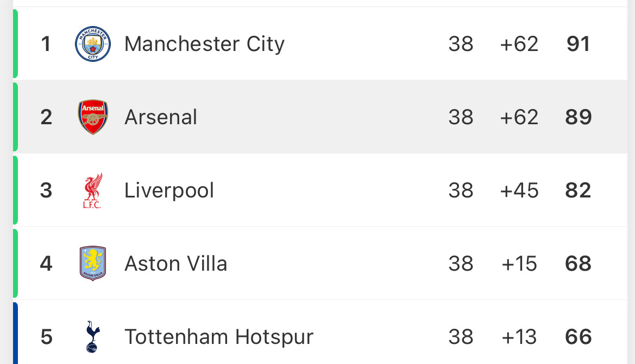
Task: Click the Aston Villa lion crest
Action: pos(93,263)
